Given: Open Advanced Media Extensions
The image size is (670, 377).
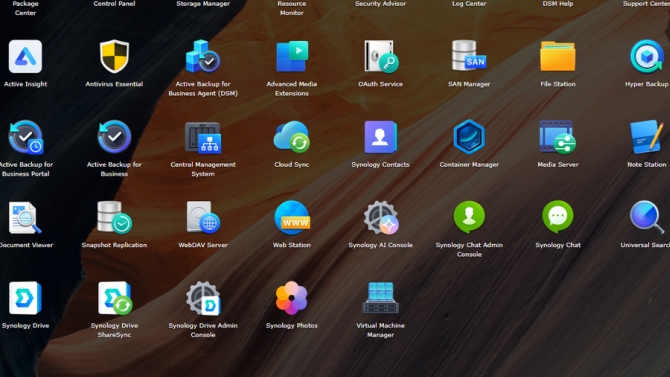Looking at the screenshot, I should click(x=292, y=57).
